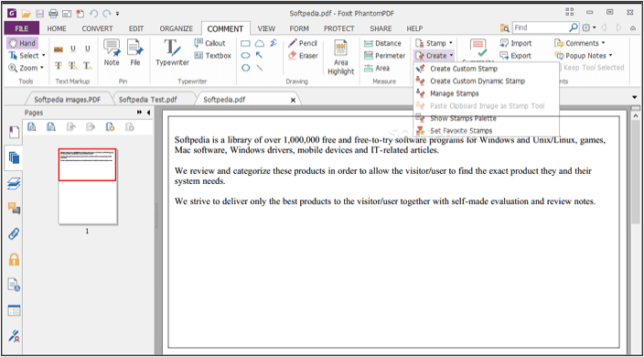
Task: Click Import comments button
Action: click(x=516, y=43)
